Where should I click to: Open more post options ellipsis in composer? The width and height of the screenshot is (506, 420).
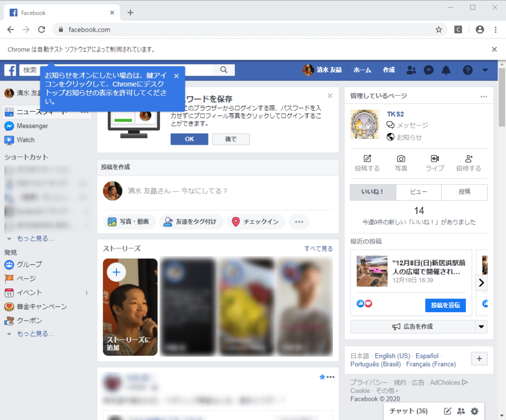pyautogui.click(x=299, y=222)
